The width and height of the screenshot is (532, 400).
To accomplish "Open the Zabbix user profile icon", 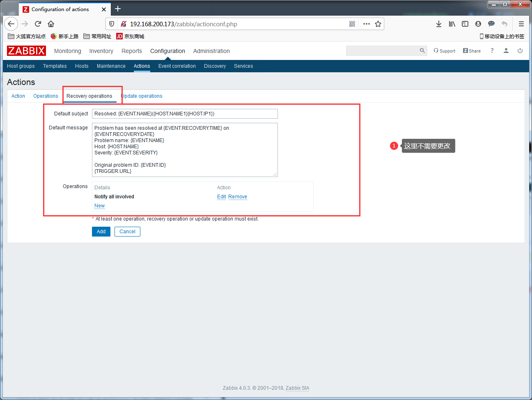I will 506,51.
